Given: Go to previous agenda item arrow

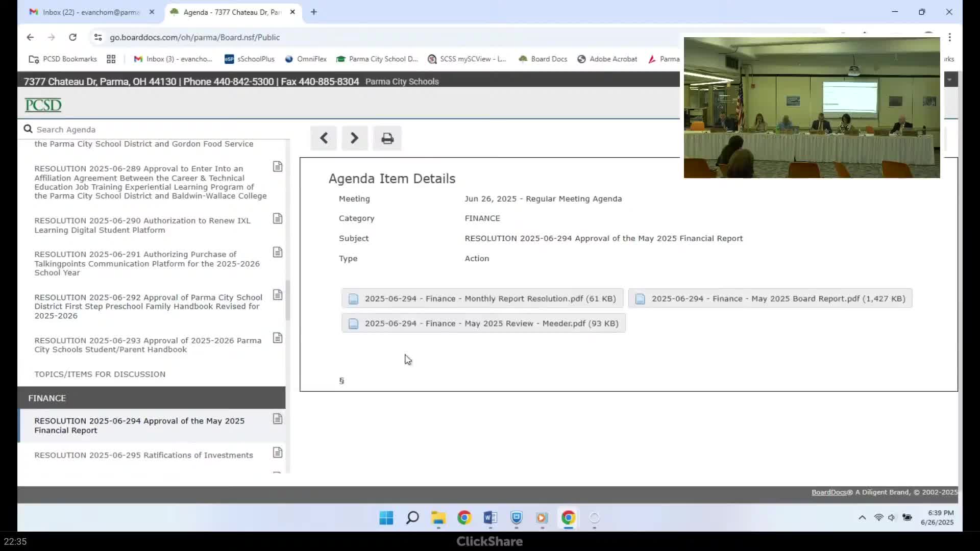Looking at the screenshot, I should [324, 138].
